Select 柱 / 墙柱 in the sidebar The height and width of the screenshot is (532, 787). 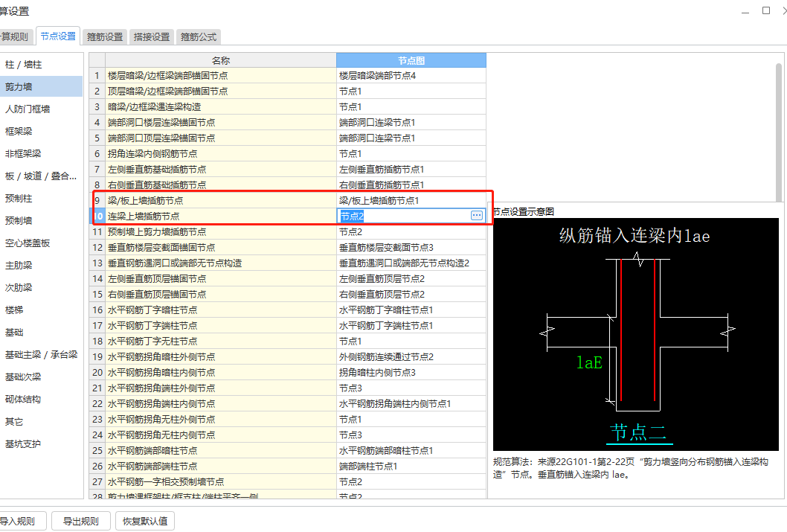(x=41, y=64)
